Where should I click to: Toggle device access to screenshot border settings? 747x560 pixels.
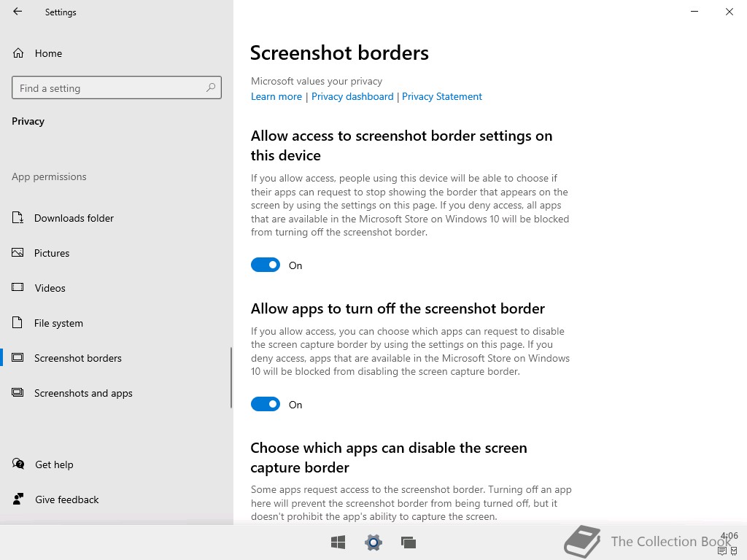pos(266,265)
